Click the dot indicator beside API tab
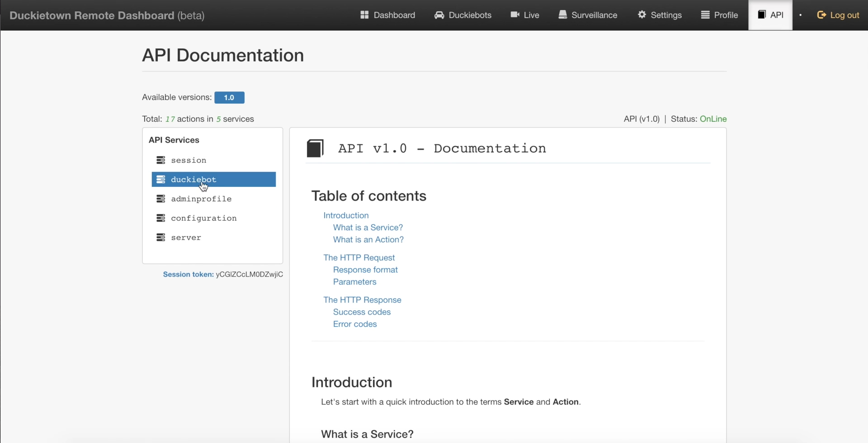 click(800, 15)
